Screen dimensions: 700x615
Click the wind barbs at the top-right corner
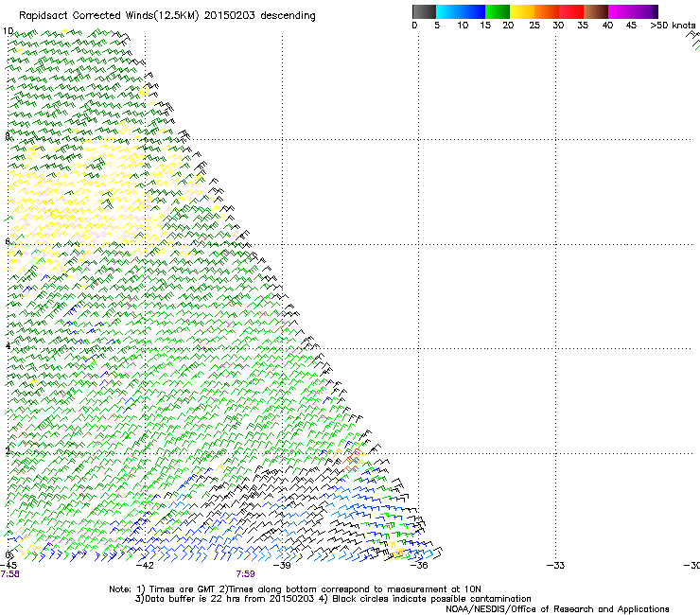692,40
